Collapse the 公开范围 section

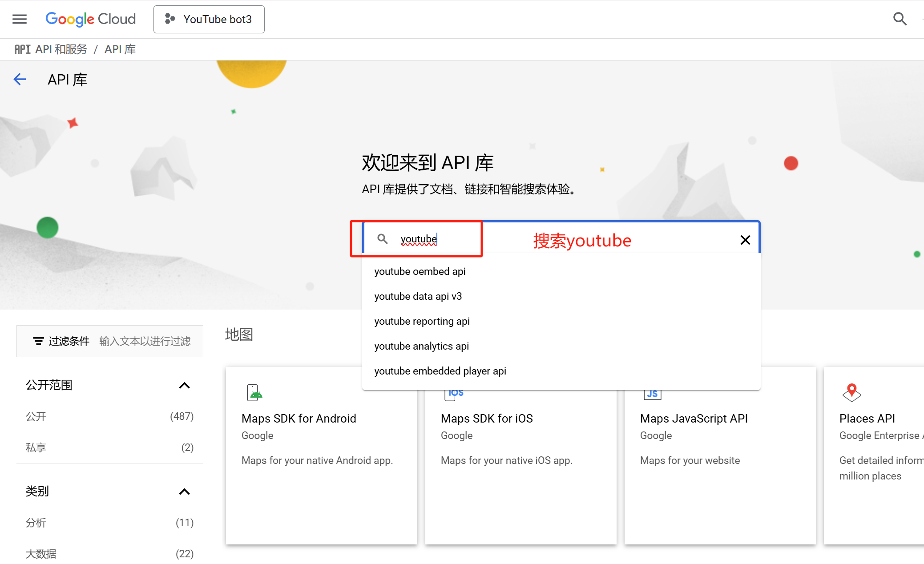[184, 385]
